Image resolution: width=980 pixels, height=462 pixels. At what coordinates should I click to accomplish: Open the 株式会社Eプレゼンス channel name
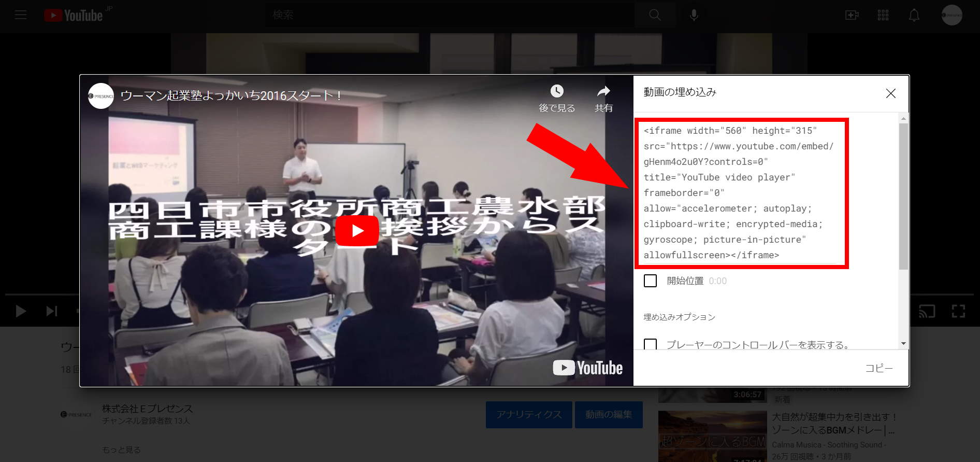pos(148,409)
